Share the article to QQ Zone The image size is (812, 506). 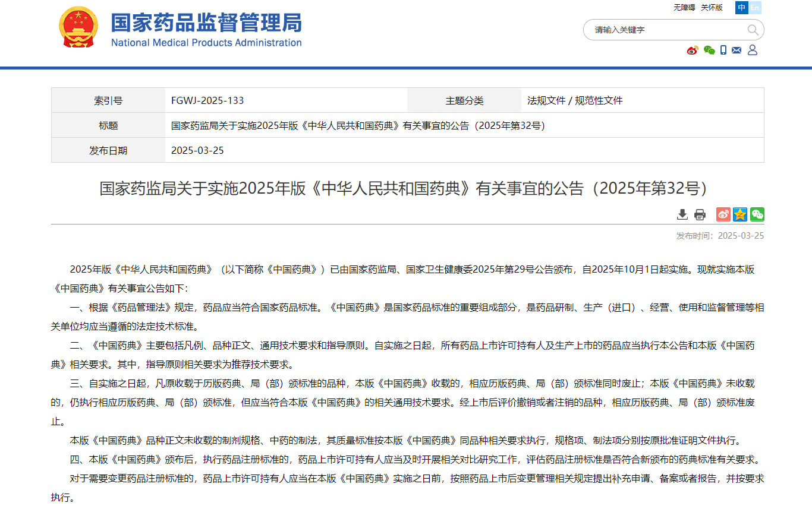pyautogui.click(x=740, y=214)
